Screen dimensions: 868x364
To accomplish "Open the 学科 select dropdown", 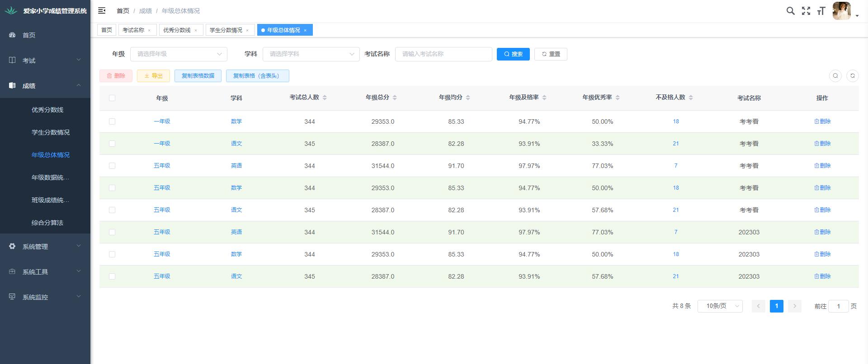I will (311, 54).
